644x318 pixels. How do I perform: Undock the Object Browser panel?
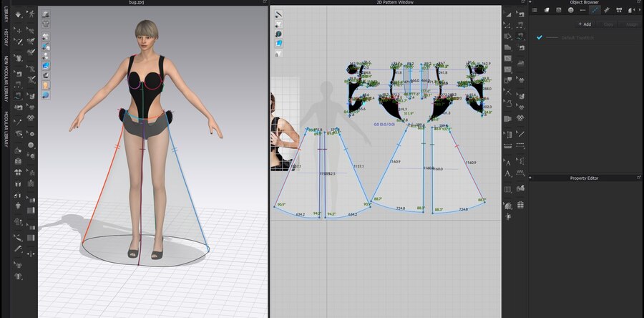pos(639,2)
